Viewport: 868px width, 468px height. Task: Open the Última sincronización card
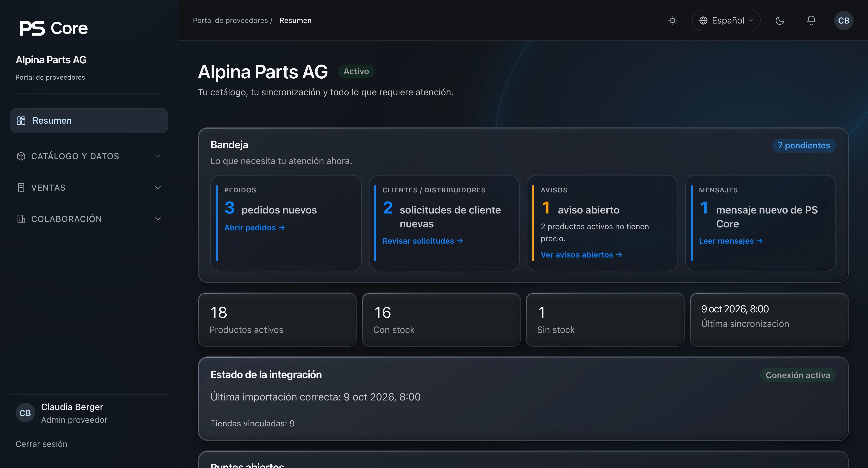(x=769, y=320)
